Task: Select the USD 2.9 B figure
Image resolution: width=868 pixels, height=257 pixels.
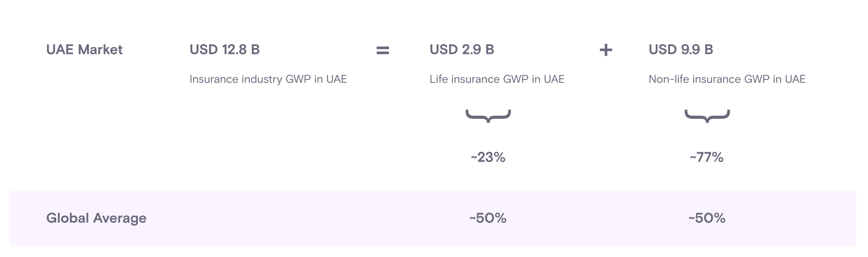Action: [x=462, y=49]
